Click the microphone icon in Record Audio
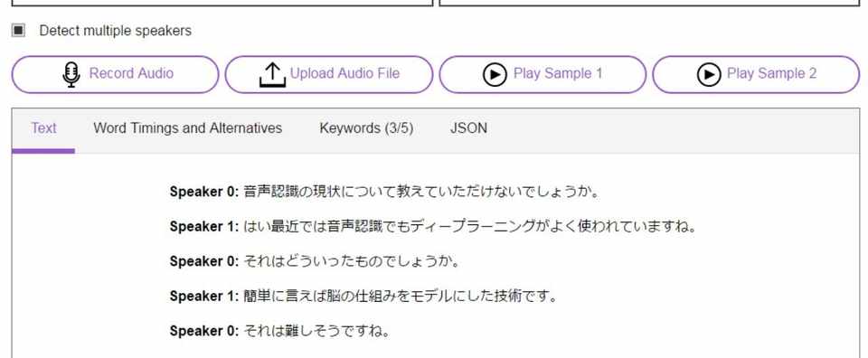This screenshot has width=868, height=358. (71, 74)
